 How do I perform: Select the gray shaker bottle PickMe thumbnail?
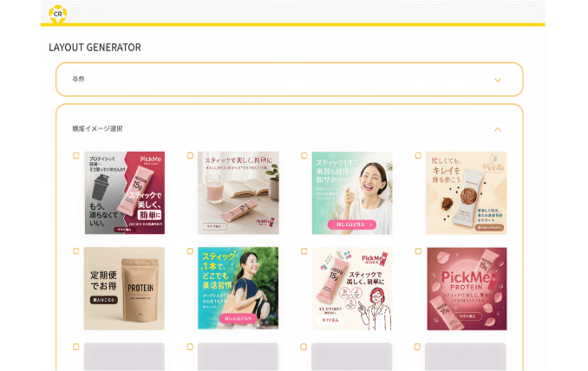pyautogui.click(x=125, y=192)
